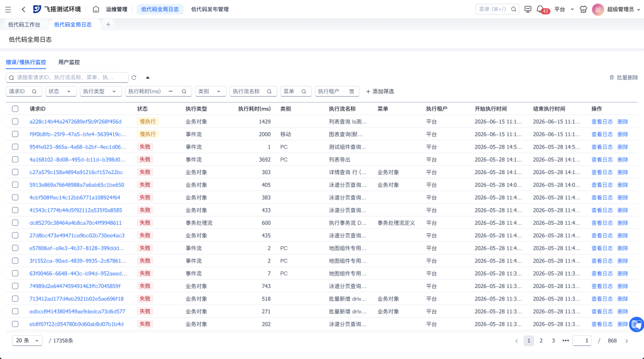This screenshot has width=644, height=359.
Task: Click the 批量删除 trash icon
Action: (x=612, y=77)
